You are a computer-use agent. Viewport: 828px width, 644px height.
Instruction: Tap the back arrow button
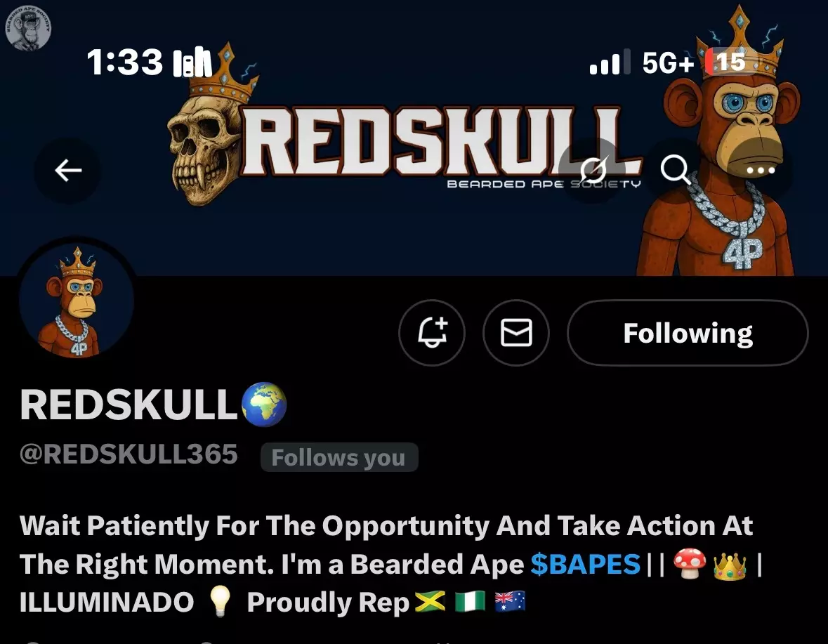pyautogui.click(x=68, y=170)
